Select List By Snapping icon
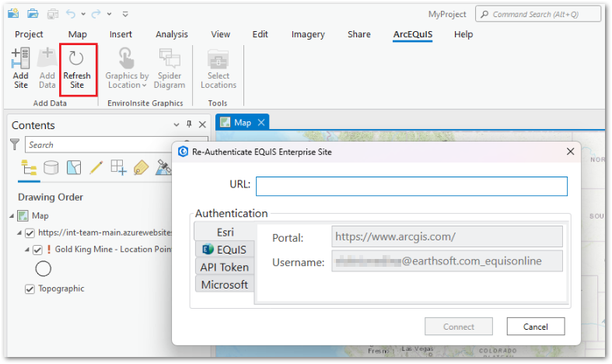Screen dimensions: 612x364 point(118,167)
